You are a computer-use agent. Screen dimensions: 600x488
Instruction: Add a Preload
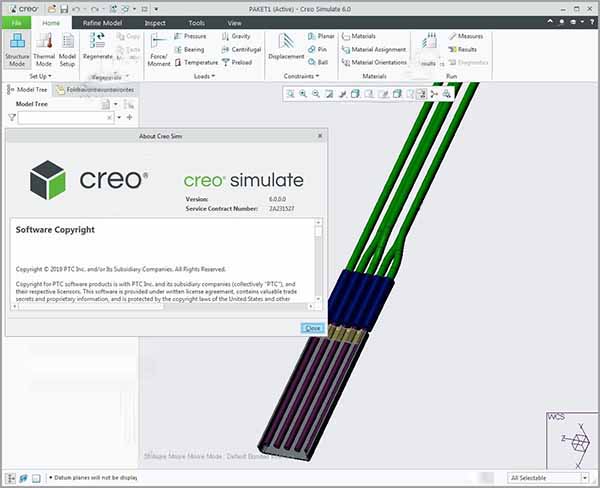pyautogui.click(x=236, y=62)
